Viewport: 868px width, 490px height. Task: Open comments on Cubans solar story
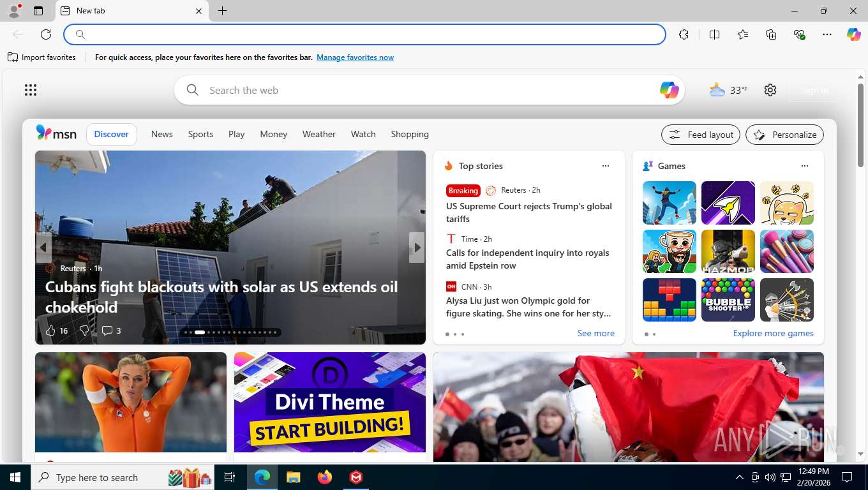[x=111, y=330]
